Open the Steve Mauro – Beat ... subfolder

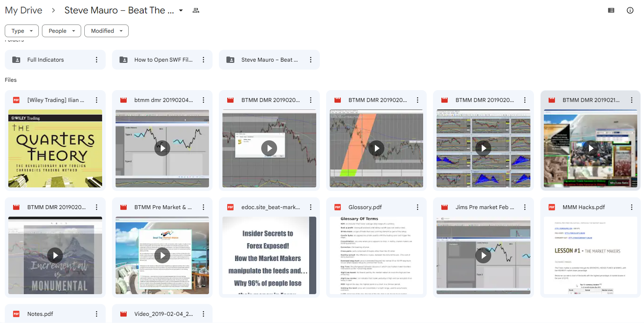coord(269,60)
